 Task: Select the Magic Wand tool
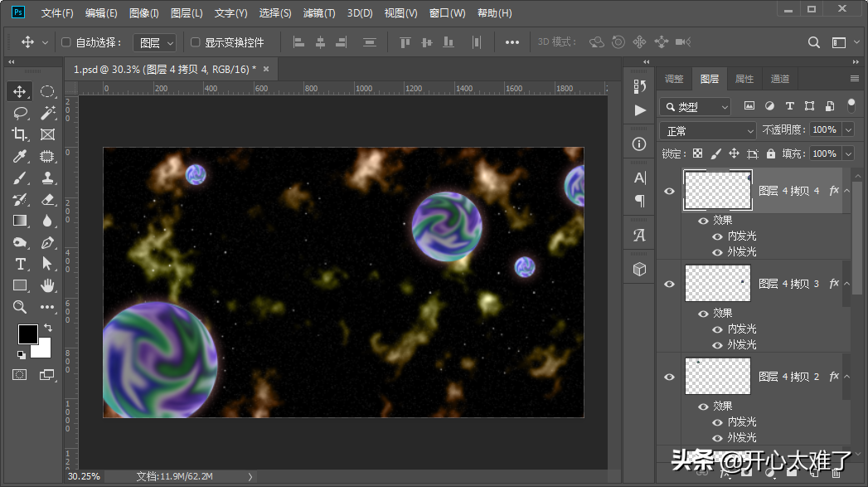click(x=47, y=113)
